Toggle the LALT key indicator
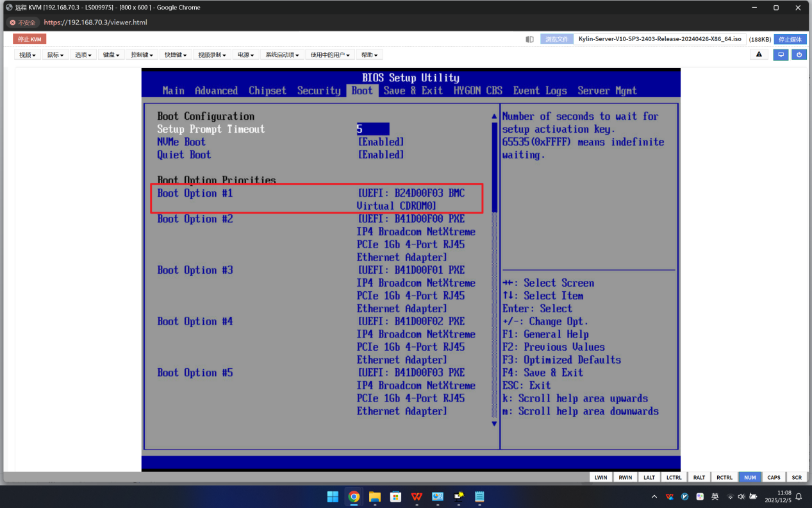 [x=649, y=477]
